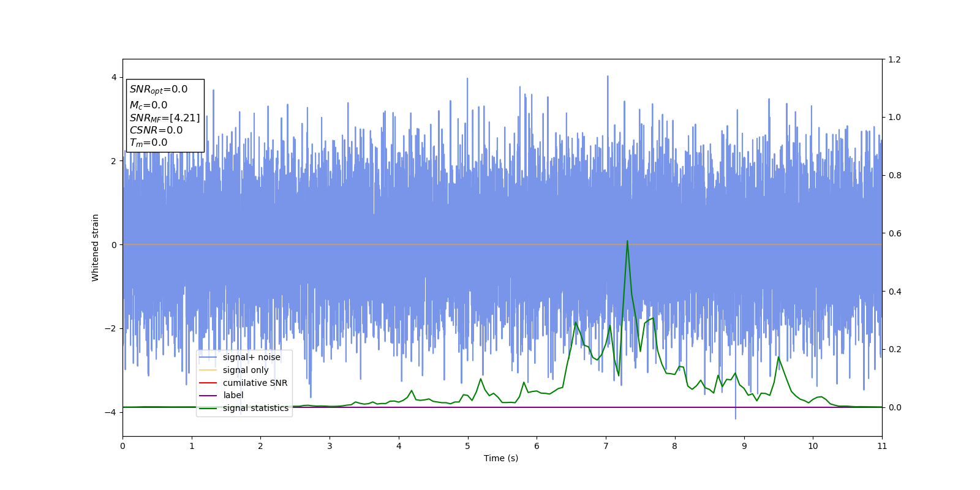Image resolution: width=980 pixels, height=490 pixels.
Task: Select the 'signal statistics' legend label
Action: (x=255, y=408)
